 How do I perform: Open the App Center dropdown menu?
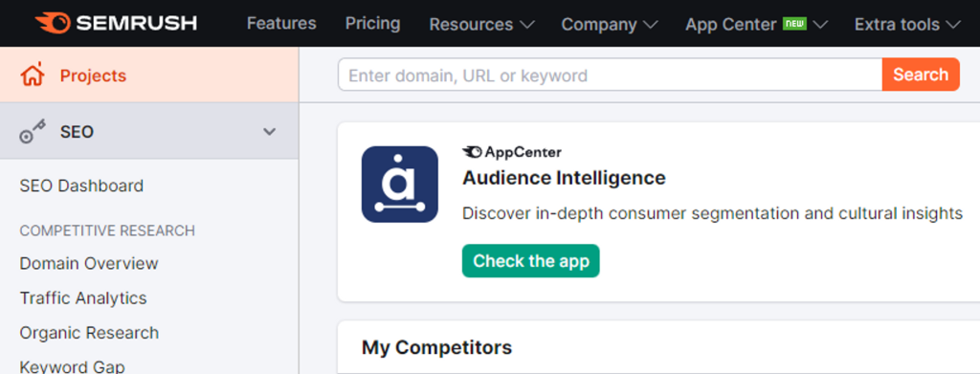pyautogui.click(x=756, y=24)
